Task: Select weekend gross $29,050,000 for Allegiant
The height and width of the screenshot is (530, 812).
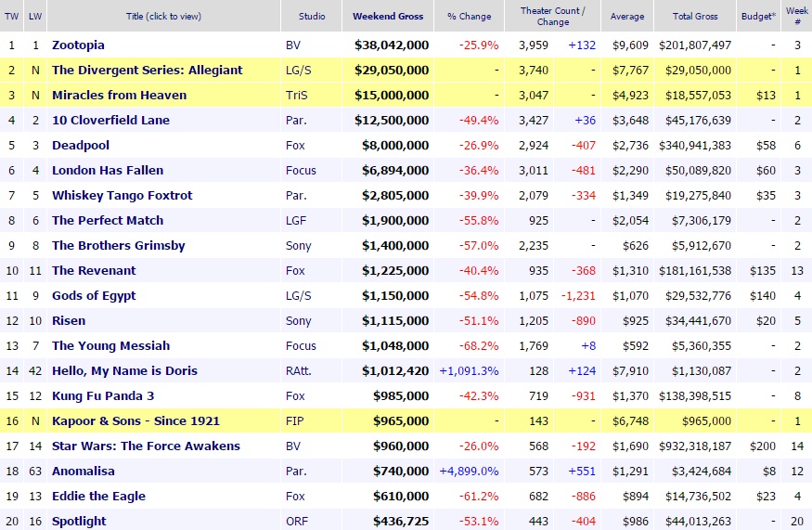Action: coord(392,70)
